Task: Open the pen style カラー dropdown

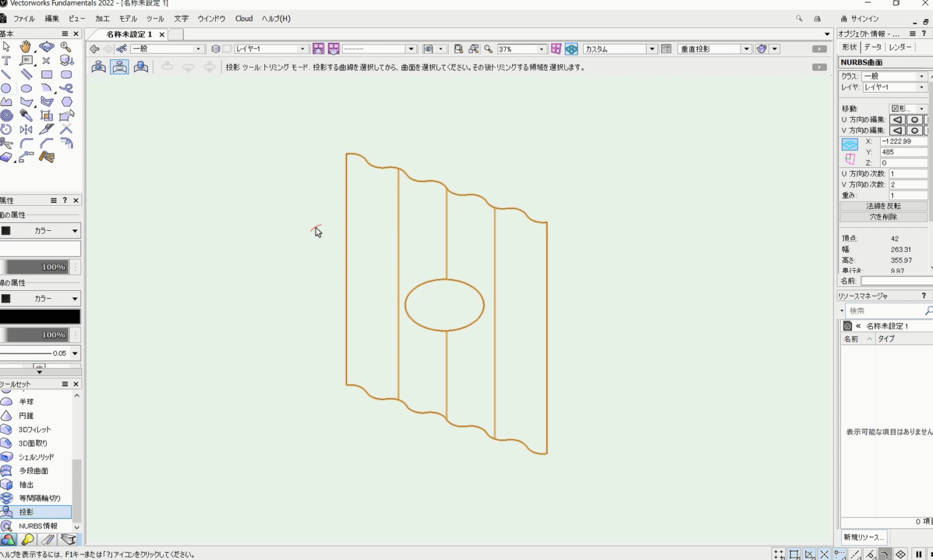Action: tap(40, 299)
